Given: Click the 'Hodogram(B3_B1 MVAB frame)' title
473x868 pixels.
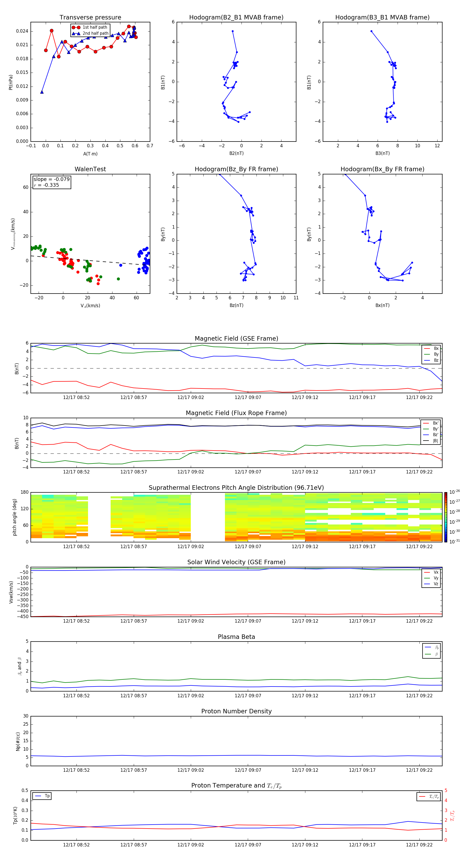Looking at the screenshot, I should (382, 18).
